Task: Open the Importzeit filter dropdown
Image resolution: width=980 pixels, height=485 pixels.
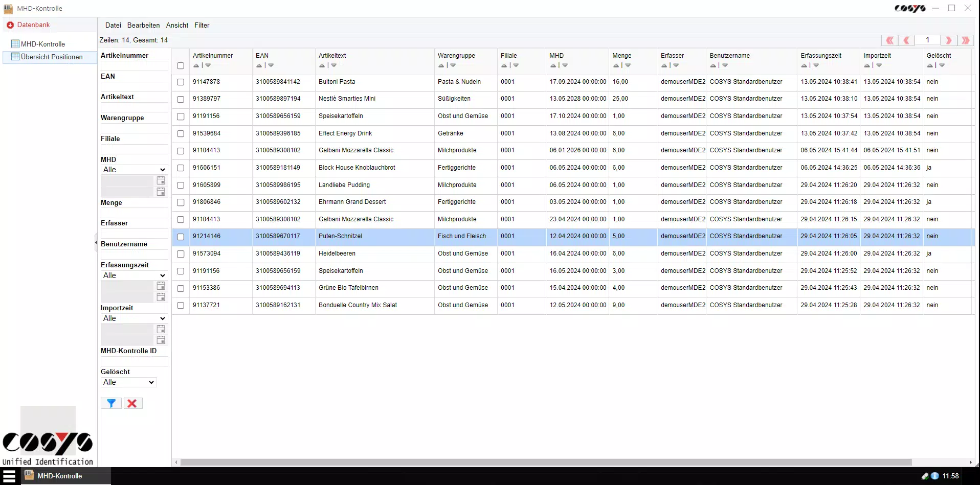Action: pos(134,318)
